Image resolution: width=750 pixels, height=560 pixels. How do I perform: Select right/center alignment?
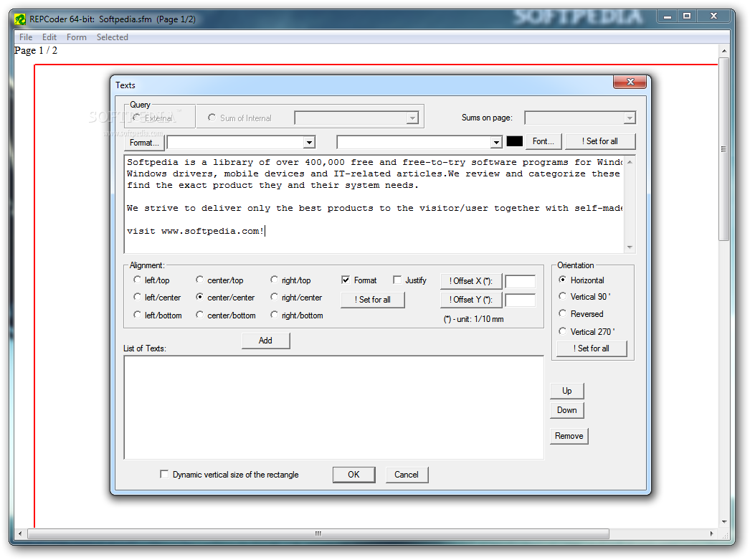274,297
